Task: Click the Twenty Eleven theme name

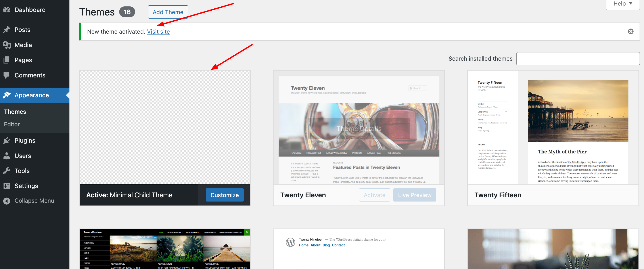Action: 303,195
